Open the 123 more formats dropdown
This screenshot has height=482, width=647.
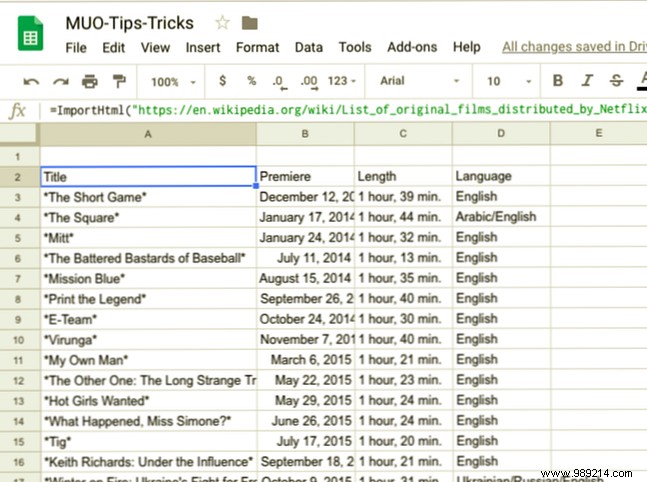pos(341,81)
